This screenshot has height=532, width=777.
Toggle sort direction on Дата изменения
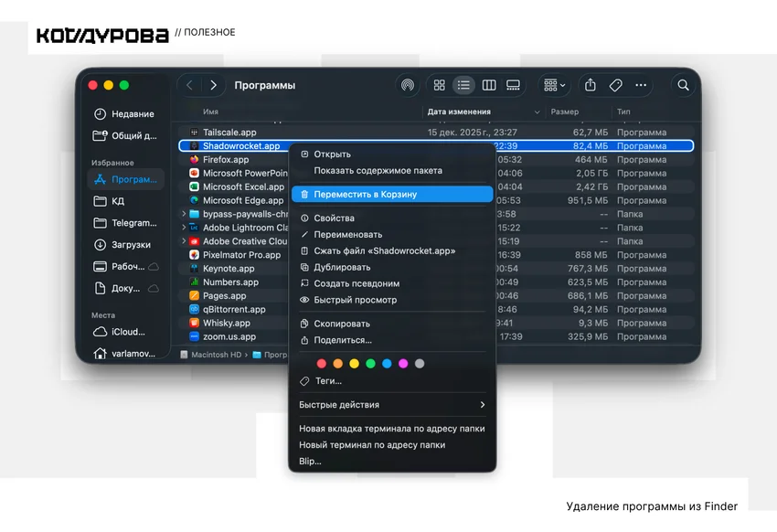pyautogui.click(x=537, y=112)
